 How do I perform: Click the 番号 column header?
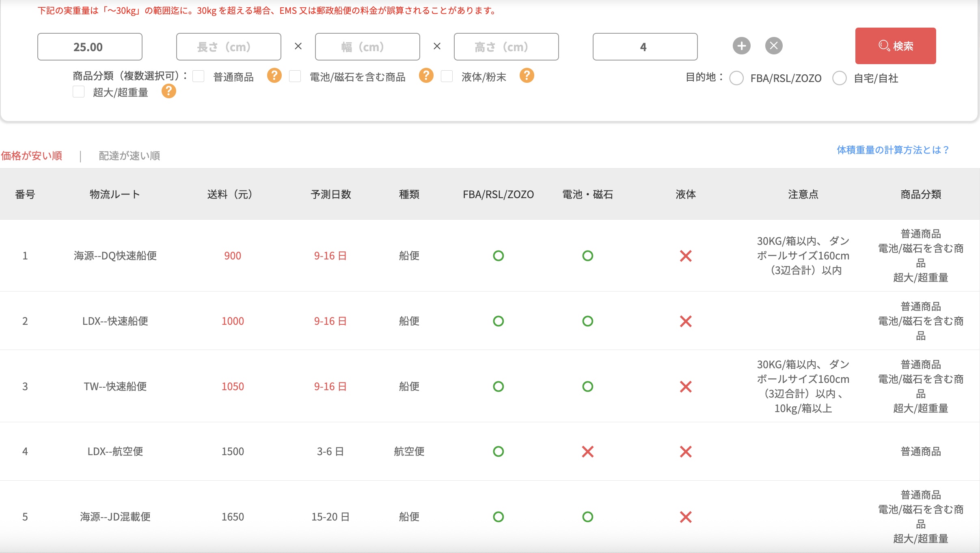tap(25, 194)
